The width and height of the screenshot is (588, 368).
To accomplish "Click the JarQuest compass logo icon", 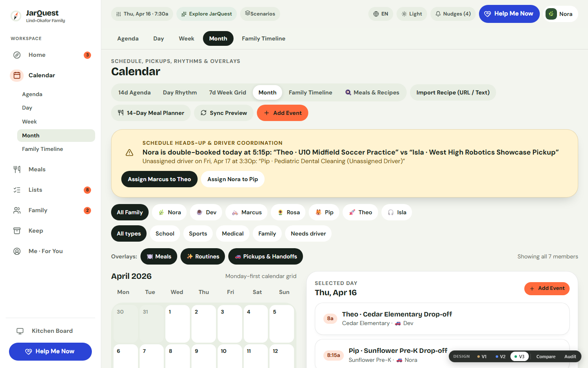I will [x=16, y=16].
